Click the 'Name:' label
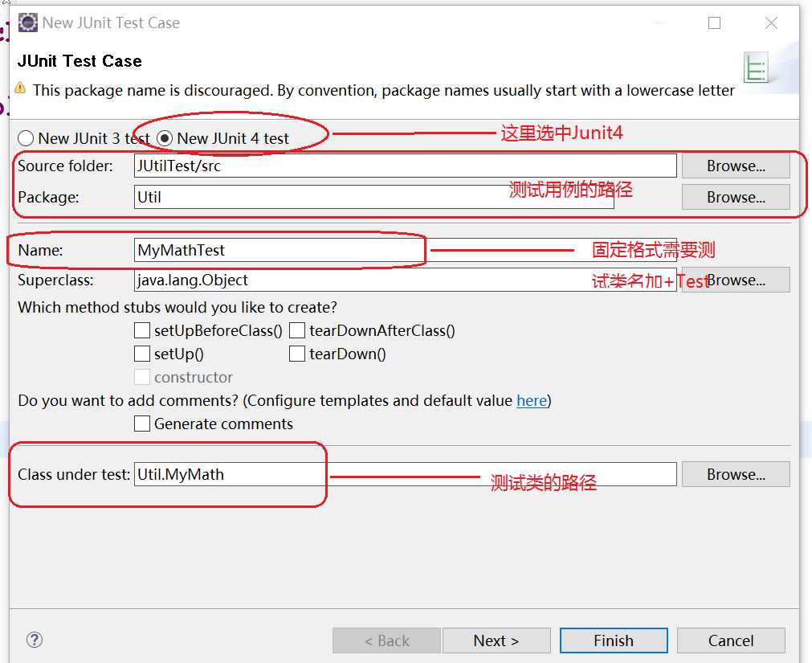Viewport: 812px width, 663px height. click(40, 250)
